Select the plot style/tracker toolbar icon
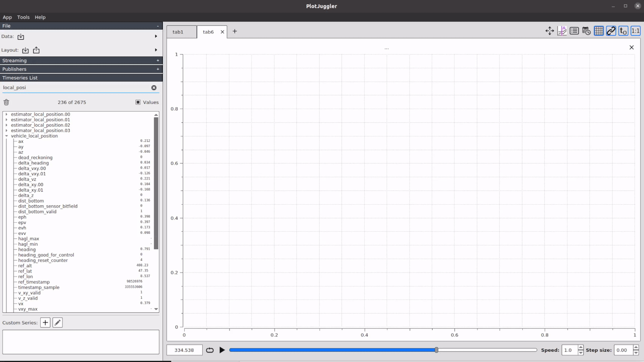 coord(562,31)
